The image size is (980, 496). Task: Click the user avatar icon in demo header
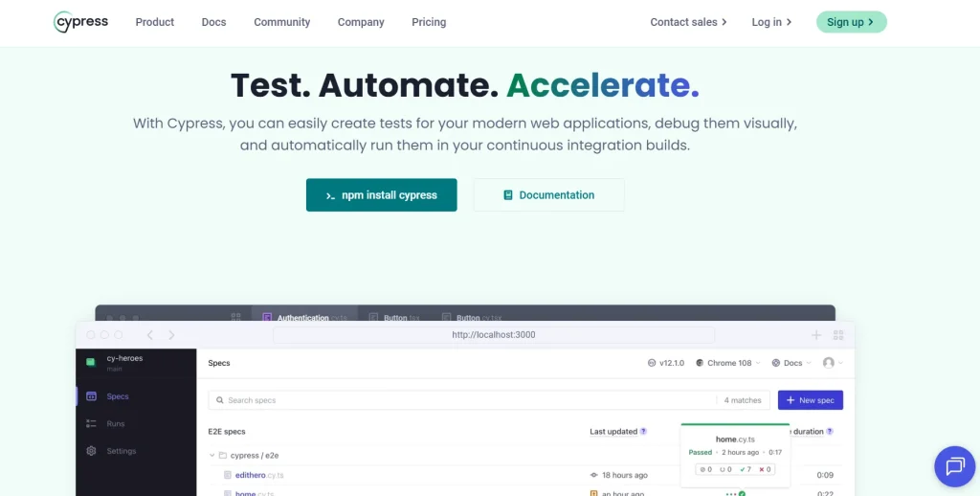[829, 363]
